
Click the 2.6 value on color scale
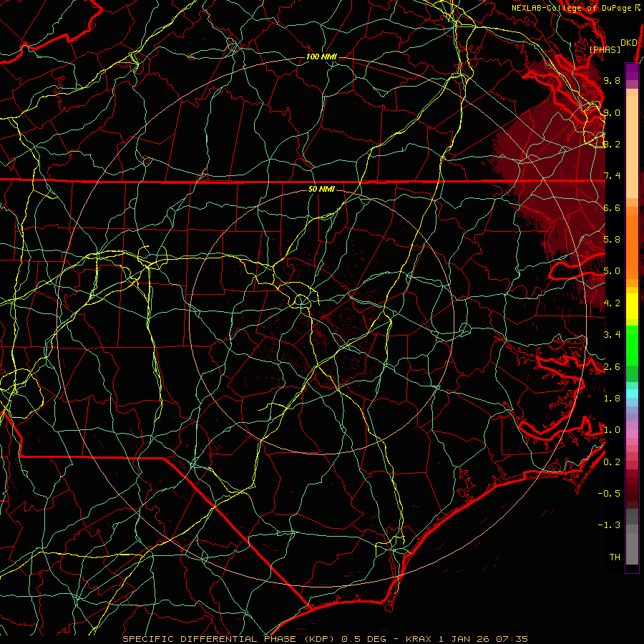(x=612, y=366)
